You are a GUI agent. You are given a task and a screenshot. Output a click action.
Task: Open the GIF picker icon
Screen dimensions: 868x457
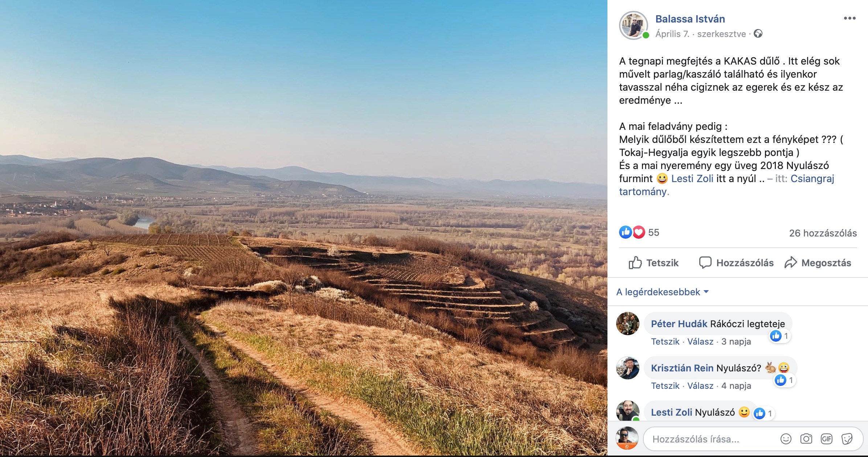pyautogui.click(x=826, y=439)
